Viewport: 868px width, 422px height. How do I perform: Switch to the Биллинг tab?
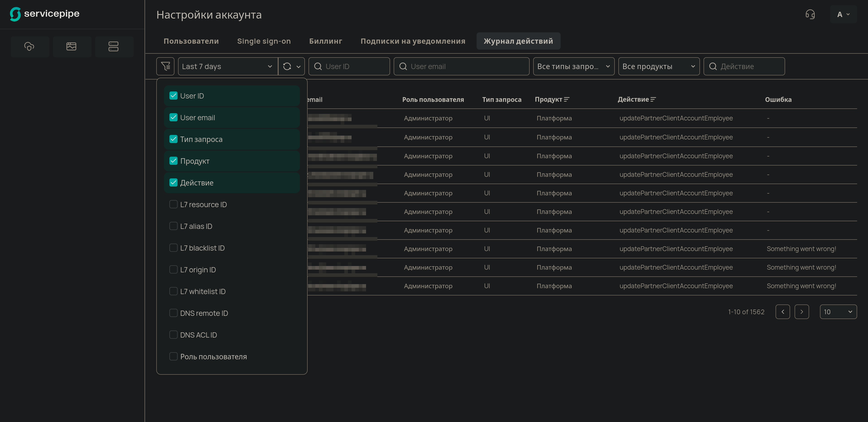click(x=325, y=41)
